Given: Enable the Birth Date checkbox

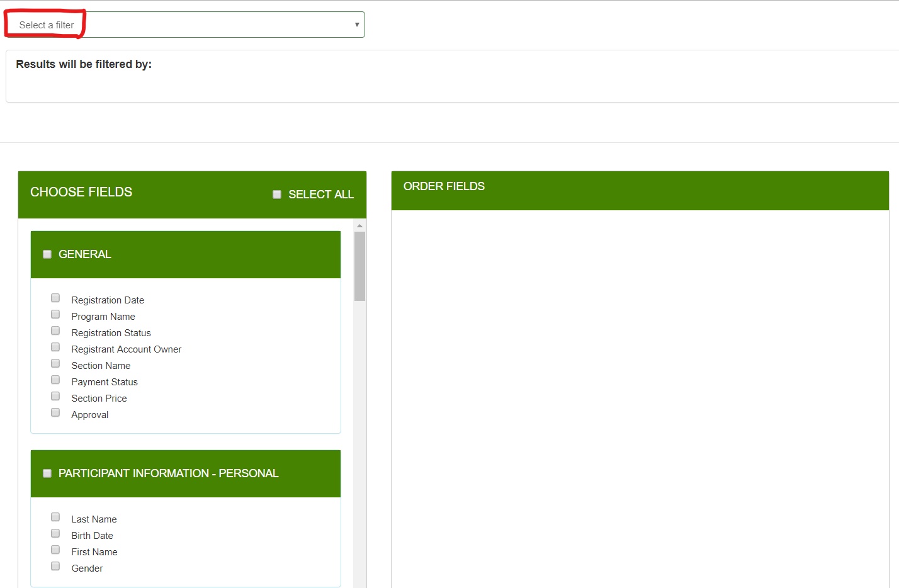Looking at the screenshot, I should click(x=55, y=533).
